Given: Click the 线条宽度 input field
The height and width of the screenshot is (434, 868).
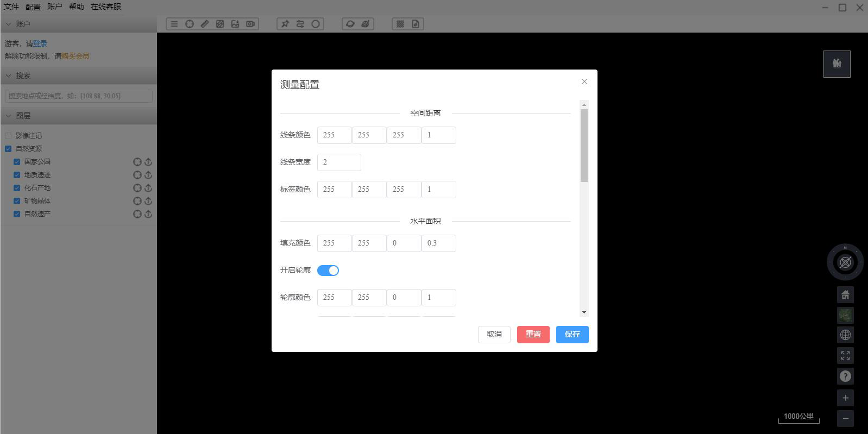Looking at the screenshot, I should [x=338, y=162].
